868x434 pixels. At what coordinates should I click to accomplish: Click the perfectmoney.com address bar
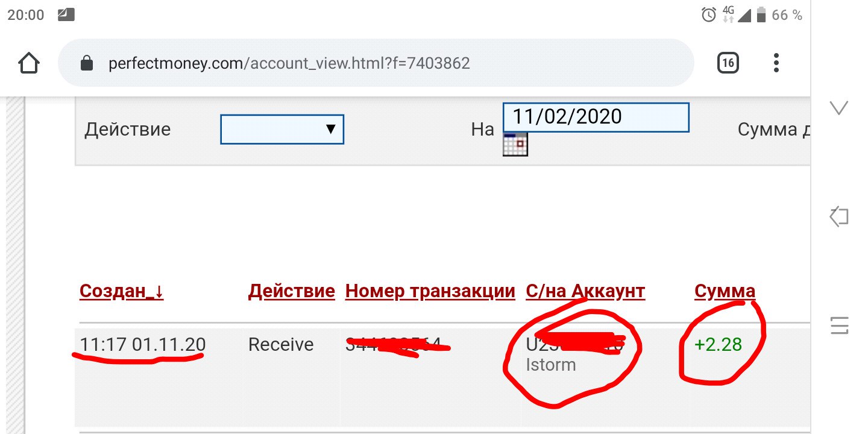376,63
